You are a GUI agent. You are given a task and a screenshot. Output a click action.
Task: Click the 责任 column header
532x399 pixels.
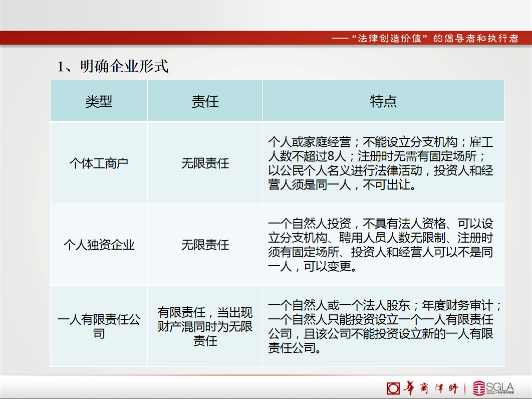[205, 101]
